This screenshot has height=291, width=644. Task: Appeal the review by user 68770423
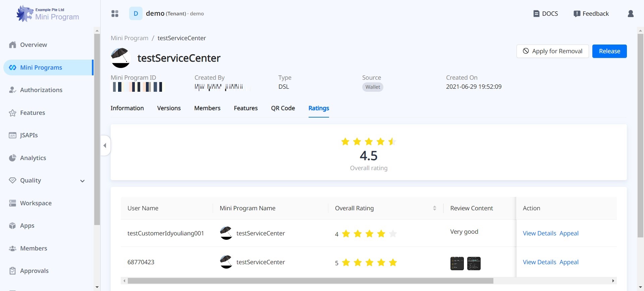(x=569, y=262)
